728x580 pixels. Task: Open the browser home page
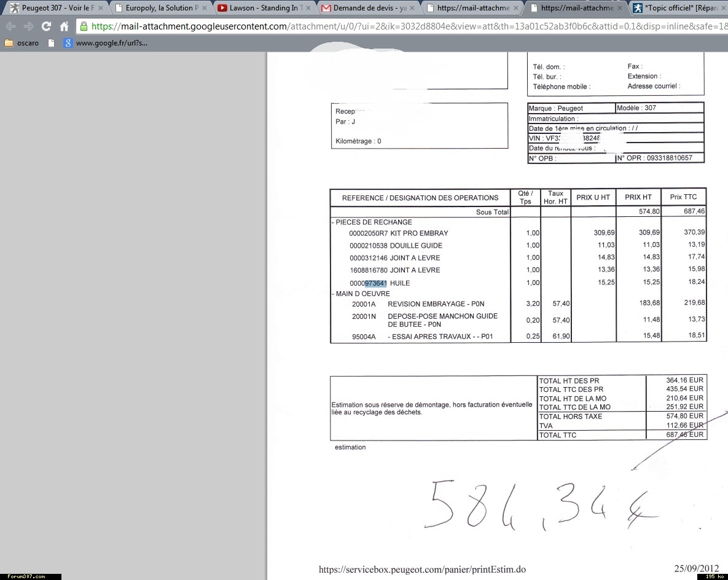64,26
